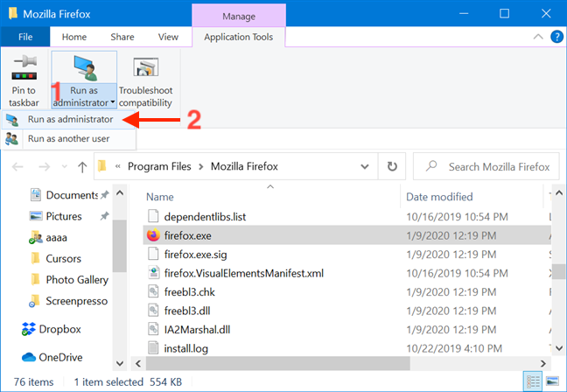567x392 pixels.
Task: Select firefox.VisualElementsManifest.xml file icon
Action: tap(154, 273)
